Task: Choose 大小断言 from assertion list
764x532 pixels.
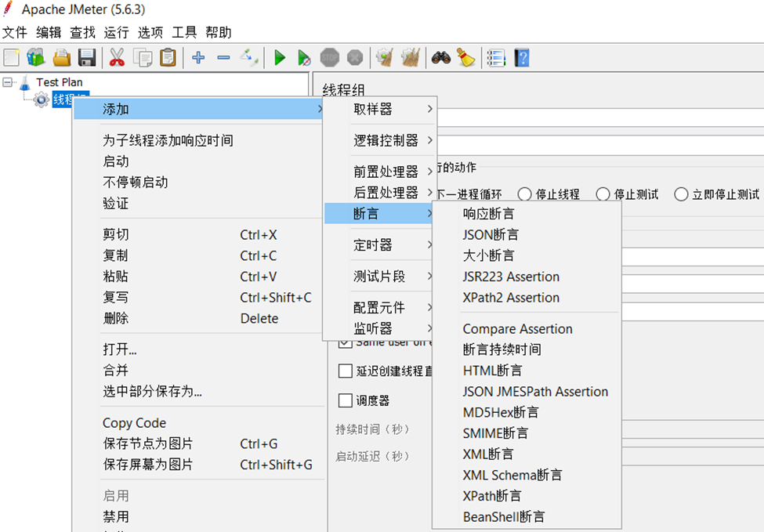Action: pos(527,255)
